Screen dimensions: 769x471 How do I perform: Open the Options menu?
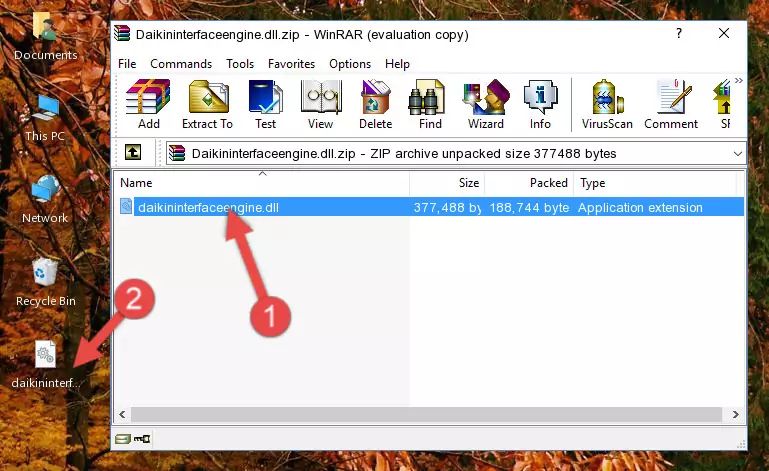(350, 64)
